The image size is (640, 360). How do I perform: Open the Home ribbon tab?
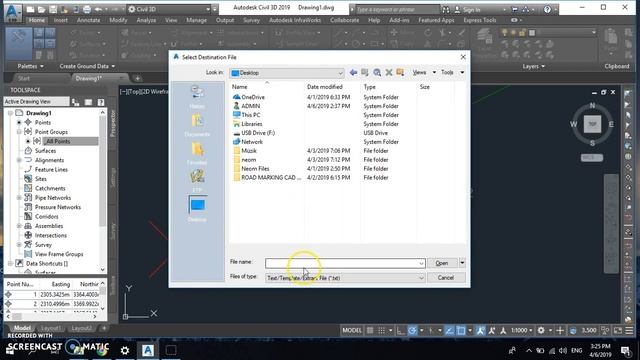click(x=37, y=20)
